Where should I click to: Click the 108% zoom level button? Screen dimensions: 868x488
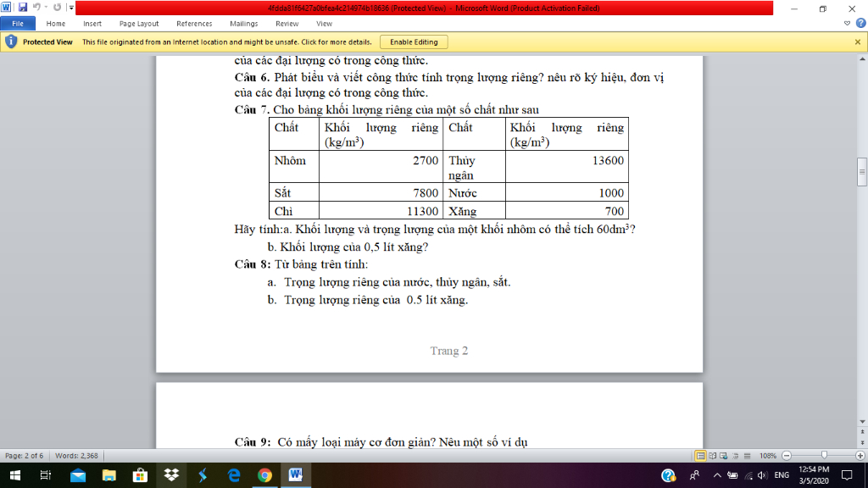coord(767,456)
